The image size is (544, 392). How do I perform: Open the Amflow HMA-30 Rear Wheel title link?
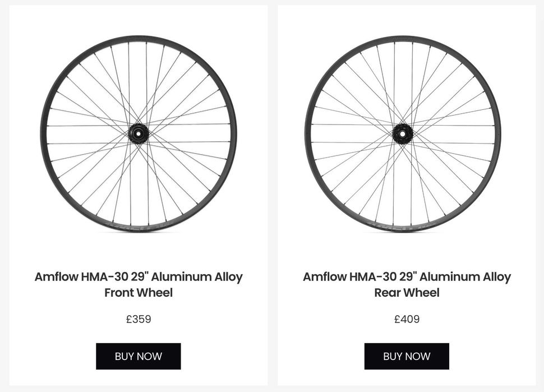click(407, 276)
